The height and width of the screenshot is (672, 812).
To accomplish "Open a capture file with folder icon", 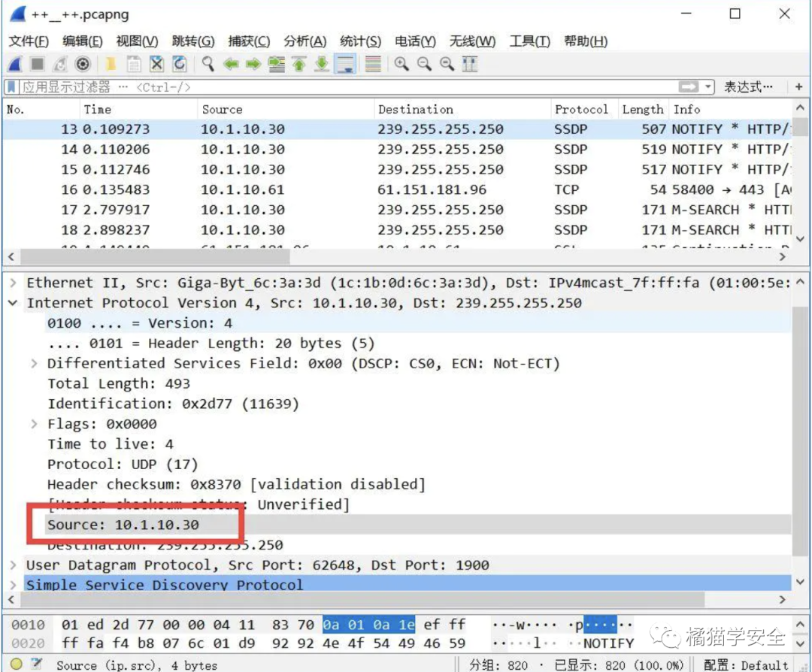I will click(110, 64).
